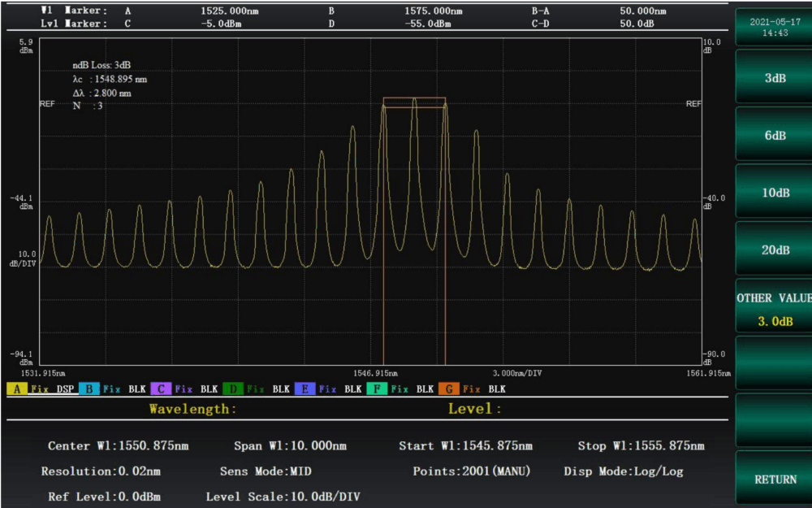Toggle trace A DSP display state

[65, 389]
